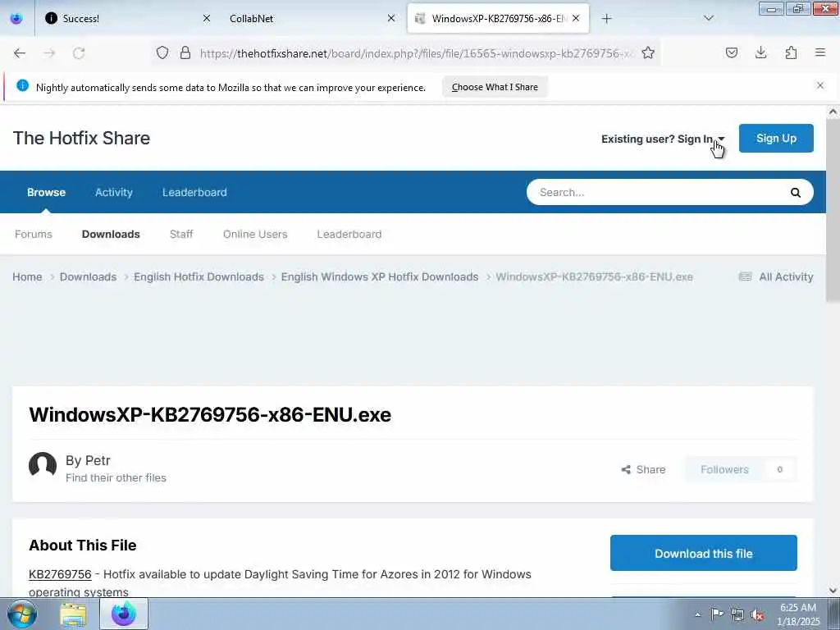Viewport: 840px width, 630px height.
Task: Click the Download this file button
Action: (703, 553)
